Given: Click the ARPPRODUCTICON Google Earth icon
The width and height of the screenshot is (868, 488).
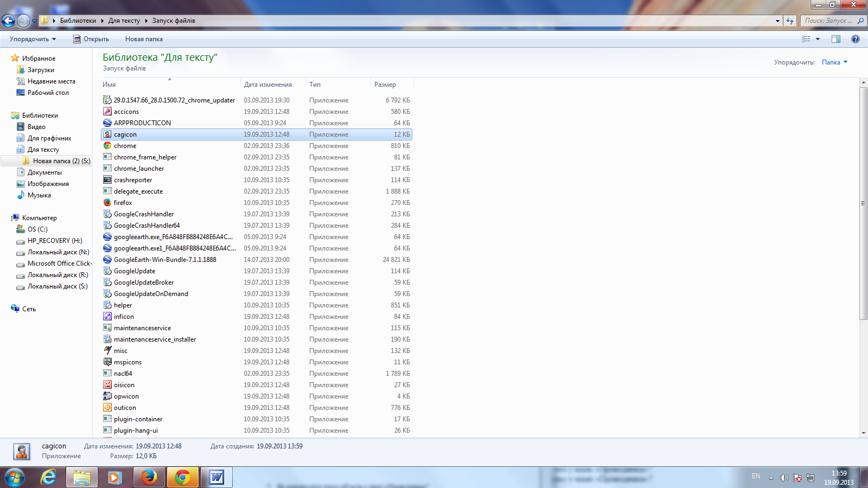Looking at the screenshot, I should pyautogui.click(x=107, y=123).
